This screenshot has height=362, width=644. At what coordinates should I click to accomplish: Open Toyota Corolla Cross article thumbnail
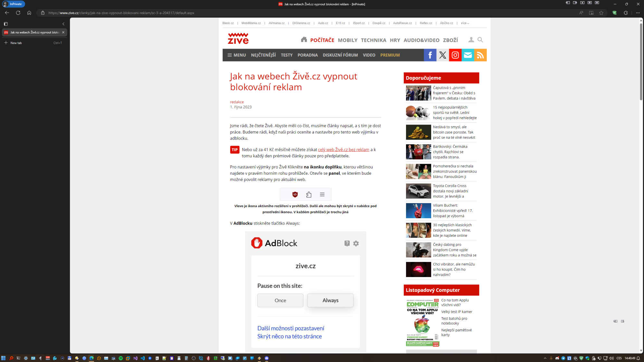(x=418, y=191)
